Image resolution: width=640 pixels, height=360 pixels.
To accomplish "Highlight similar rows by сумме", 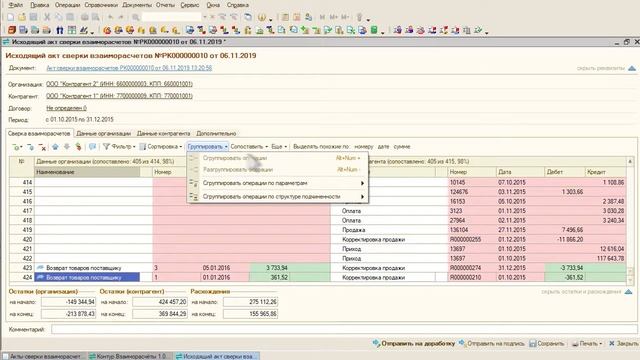I will [x=402, y=147].
